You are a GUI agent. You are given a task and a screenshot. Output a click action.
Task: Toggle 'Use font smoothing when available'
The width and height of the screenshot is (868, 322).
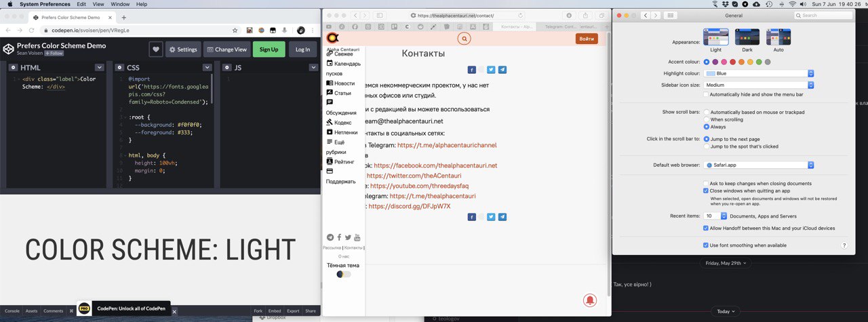tap(706, 245)
